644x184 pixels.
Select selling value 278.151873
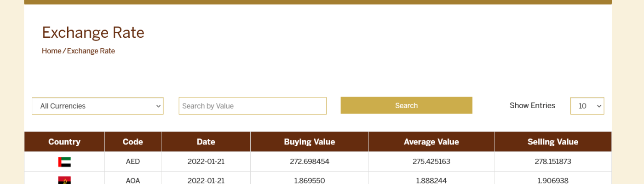click(x=553, y=161)
